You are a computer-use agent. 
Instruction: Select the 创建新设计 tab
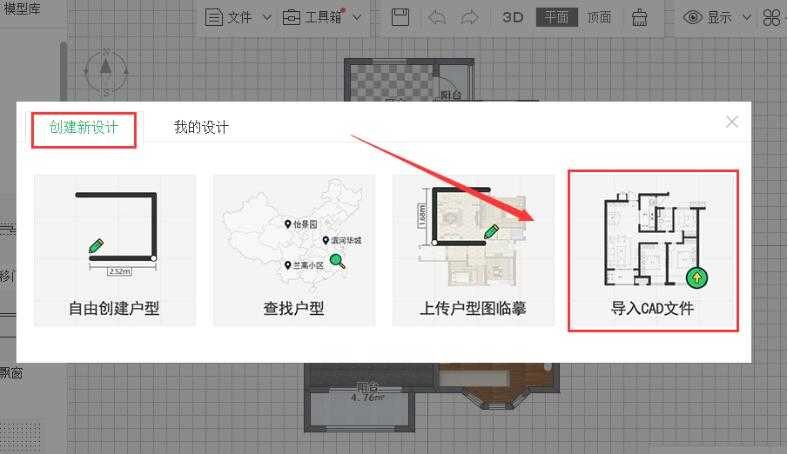click(x=84, y=128)
